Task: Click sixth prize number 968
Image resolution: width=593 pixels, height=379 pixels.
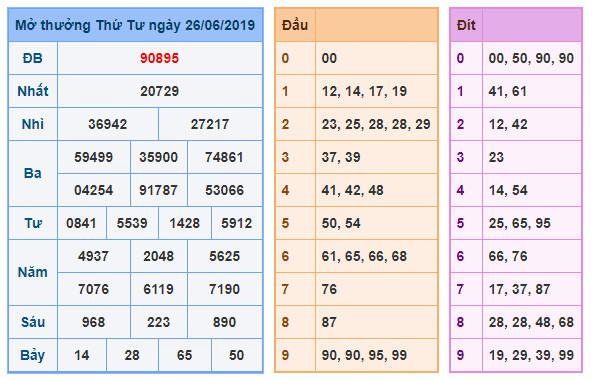Action: click(x=93, y=322)
